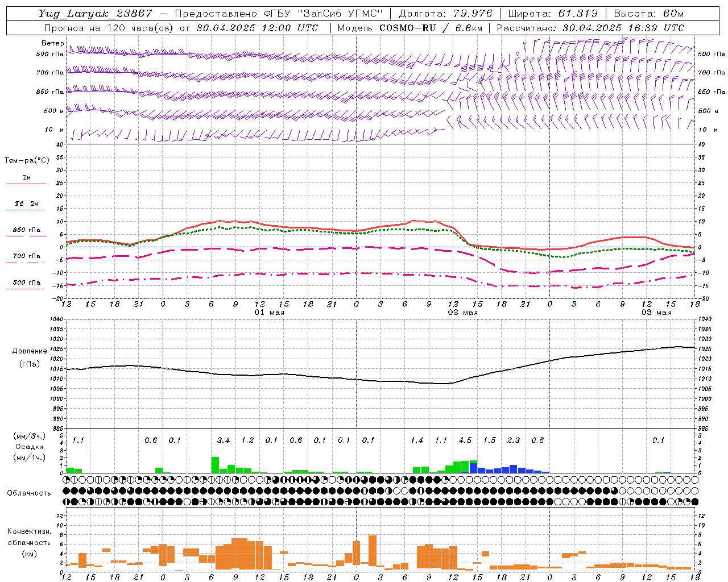728x582 pixels.
Task: Click the 4.5 three-hour precipitation value
Action: pyautogui.click(x=465, y=440)
